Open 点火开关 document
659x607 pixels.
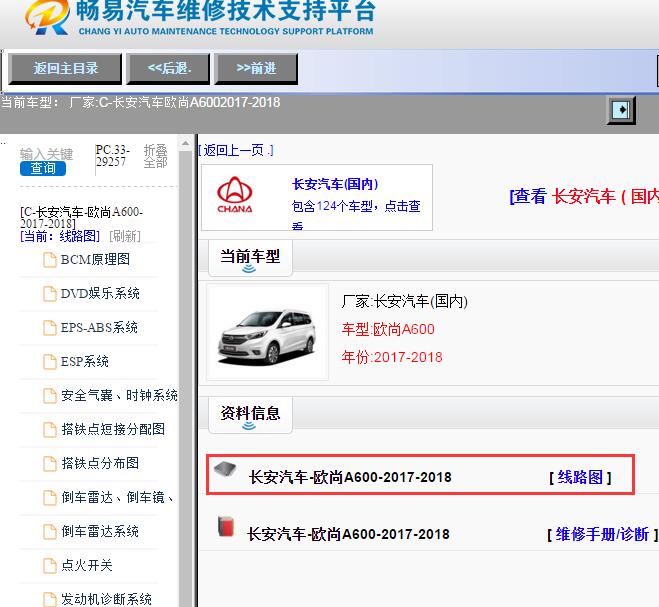coord(87,565)
